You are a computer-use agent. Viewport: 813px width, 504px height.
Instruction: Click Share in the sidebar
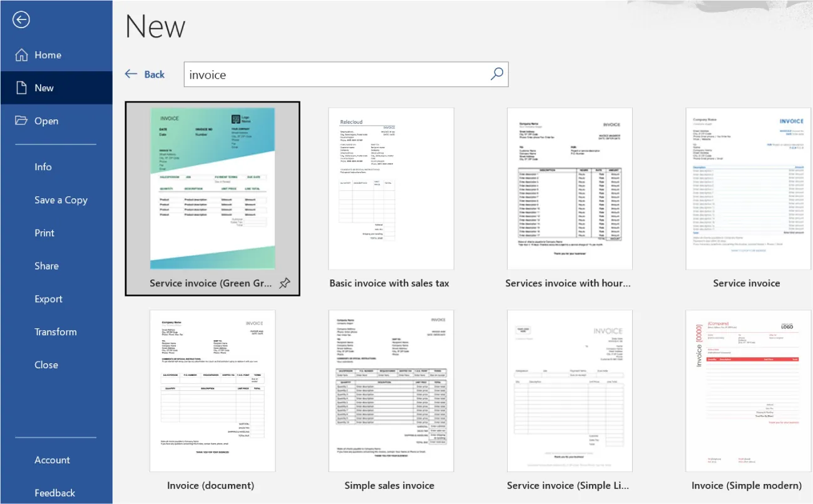[46, 266]
